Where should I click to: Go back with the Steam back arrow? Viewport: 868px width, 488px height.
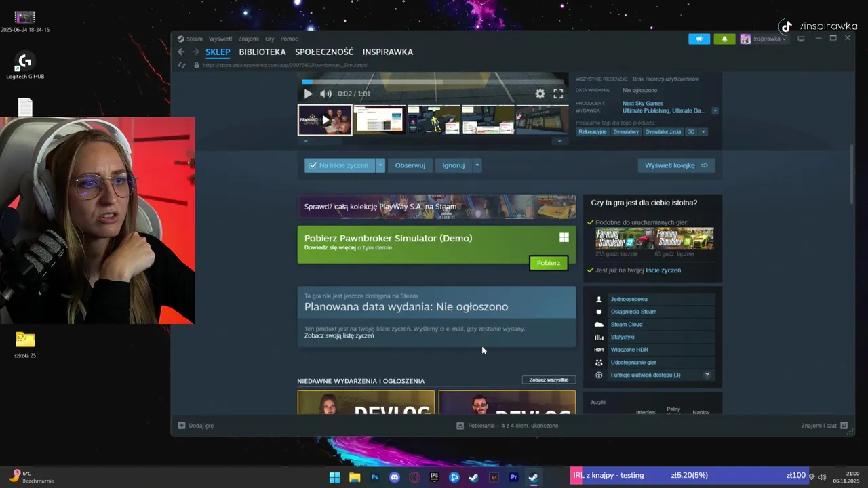pyautogui.click(x=181, y=52)
